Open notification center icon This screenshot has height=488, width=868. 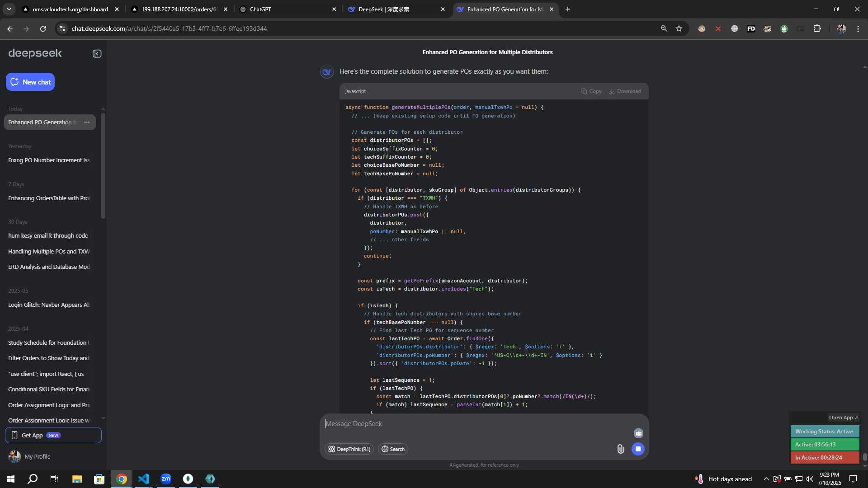point(853,479)
